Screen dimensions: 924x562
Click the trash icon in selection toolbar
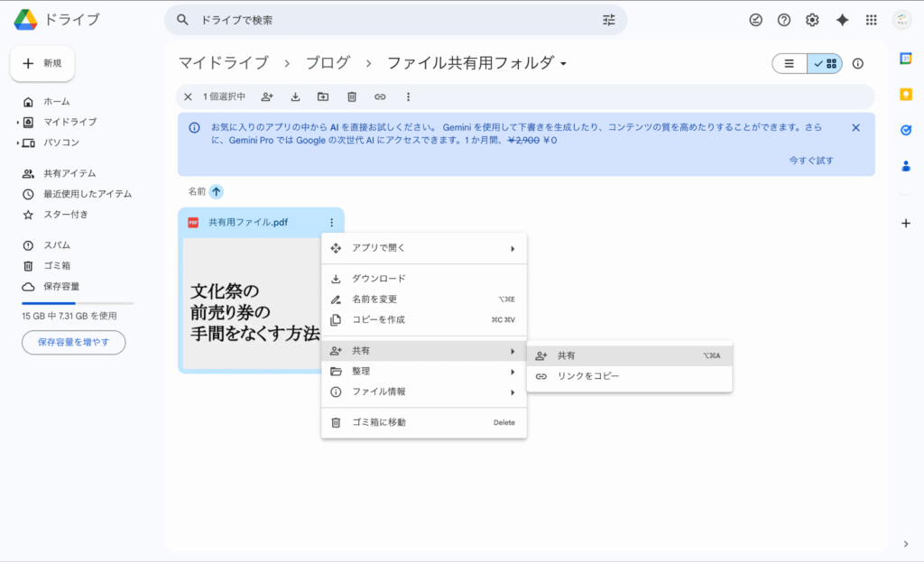pyautogui.click(x=352, y=97)
